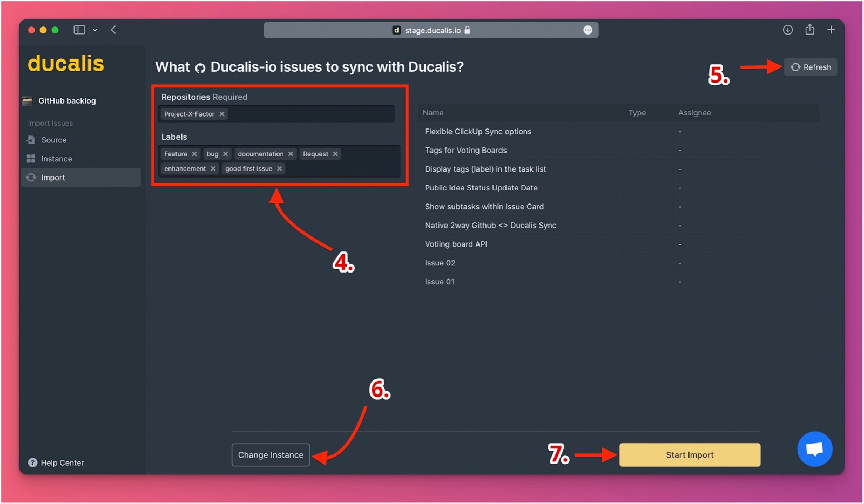Viewport: 864px width, 504px height.
Task: Select the Instance step in sidebar
Action: pos(81,159)
